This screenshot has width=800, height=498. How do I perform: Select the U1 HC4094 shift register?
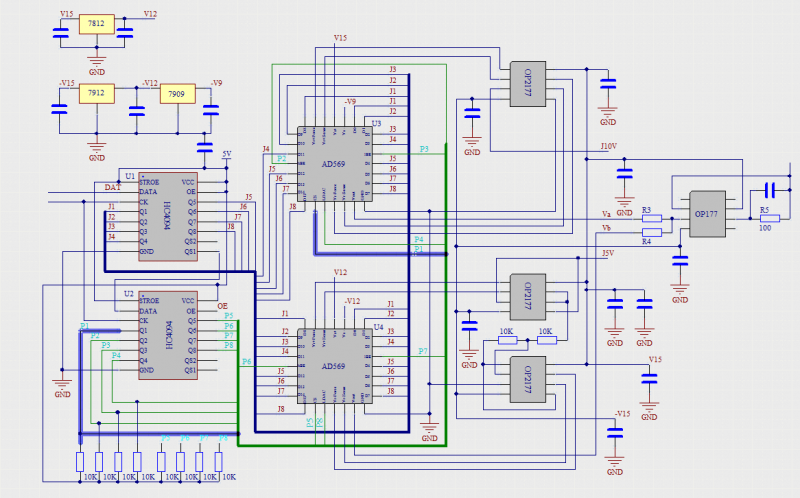click(167, 216)
